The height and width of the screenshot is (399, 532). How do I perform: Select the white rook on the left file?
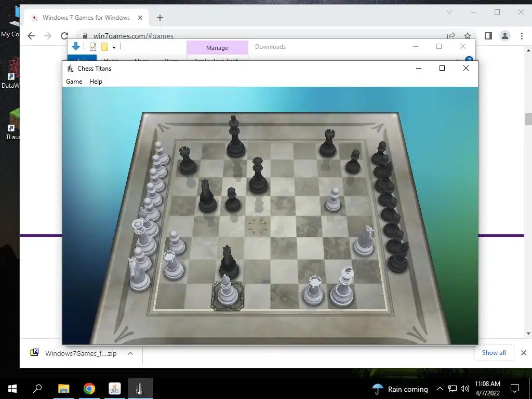pos(174,265)
